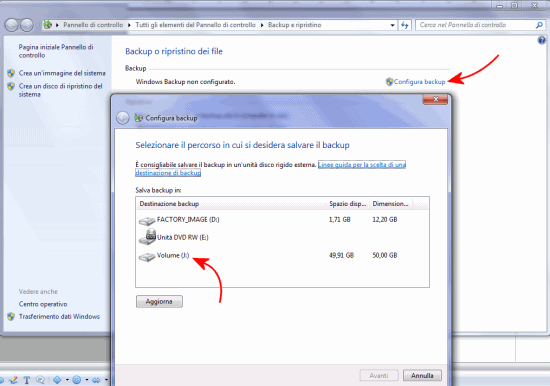
Task: Click Aggiorna button
Action: pyautogui.click(x=159, y=301)
